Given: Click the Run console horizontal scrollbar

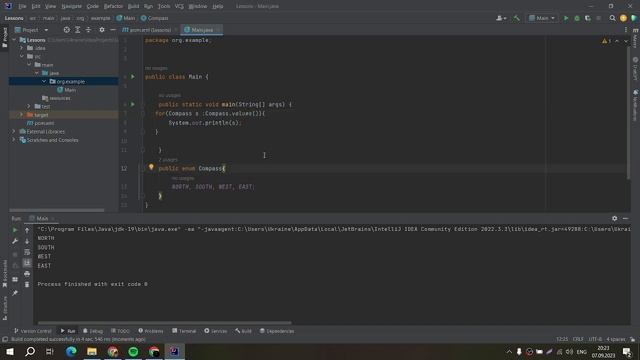Looking at the screenshot, I should 164,323.
